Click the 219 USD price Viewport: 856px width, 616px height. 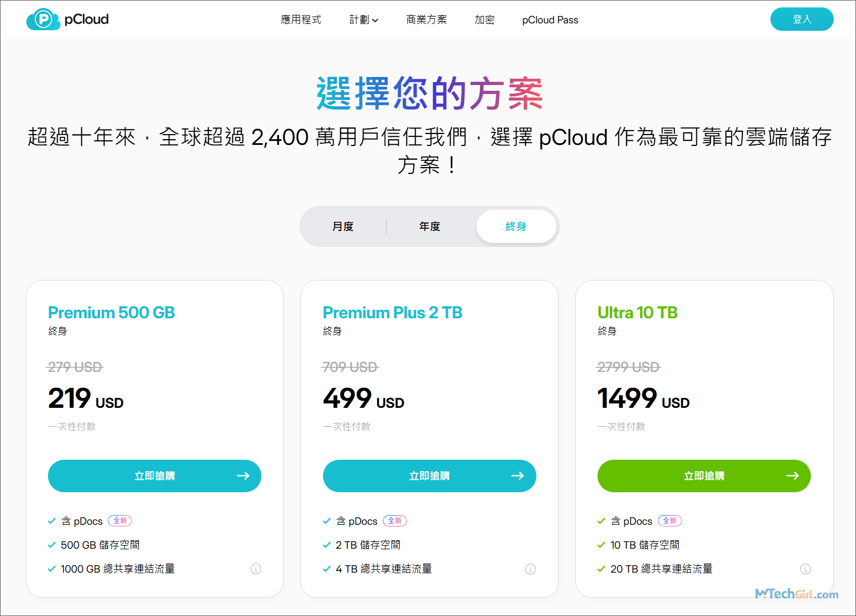(x=86, y=398)
